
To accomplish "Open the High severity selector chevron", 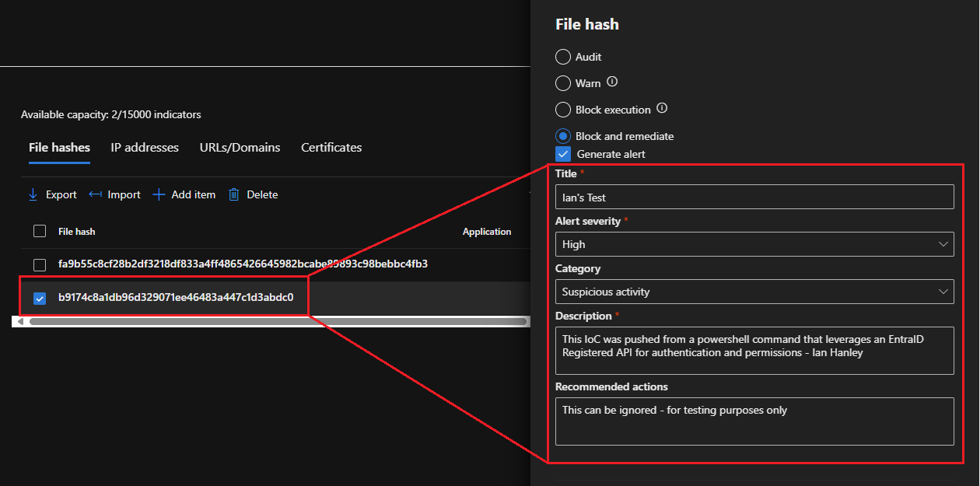I will (943, 243).
